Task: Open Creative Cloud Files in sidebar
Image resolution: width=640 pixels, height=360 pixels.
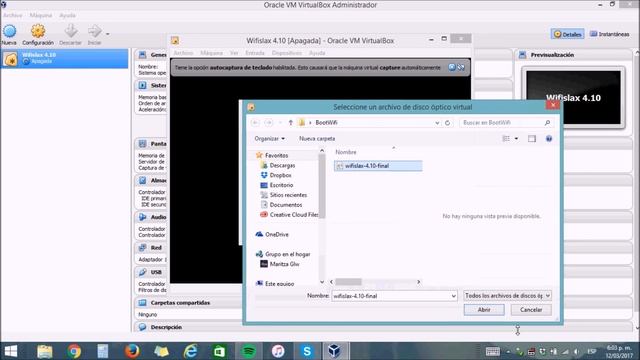Action: tap(293, 215)
